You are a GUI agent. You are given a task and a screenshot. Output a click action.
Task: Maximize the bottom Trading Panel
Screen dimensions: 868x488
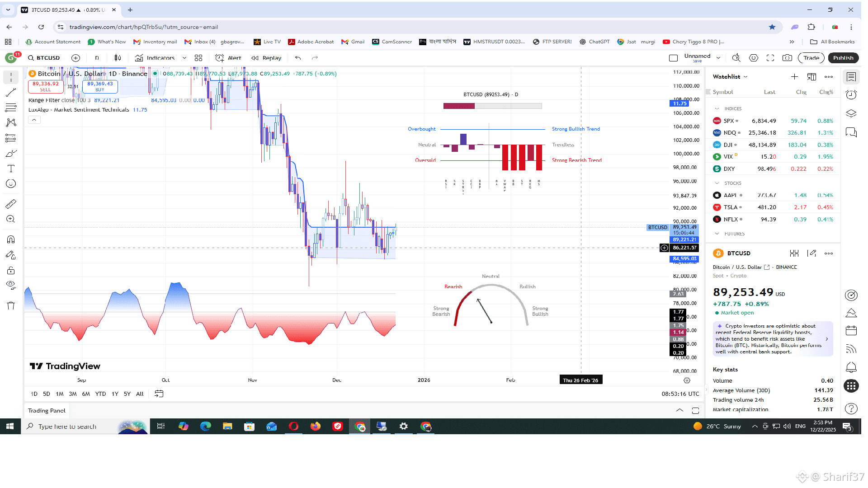[695, 411]
